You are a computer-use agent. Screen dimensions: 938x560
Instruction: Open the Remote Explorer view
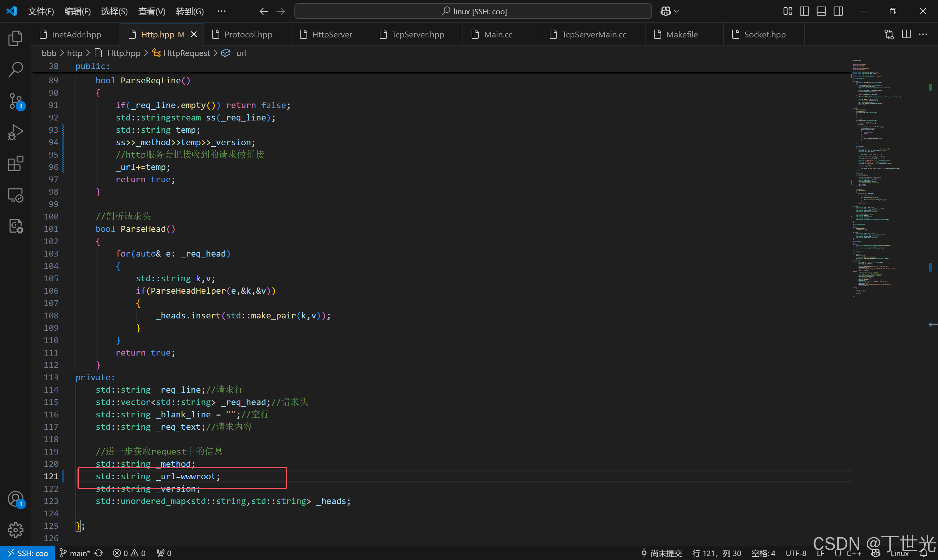pos(15,195)
